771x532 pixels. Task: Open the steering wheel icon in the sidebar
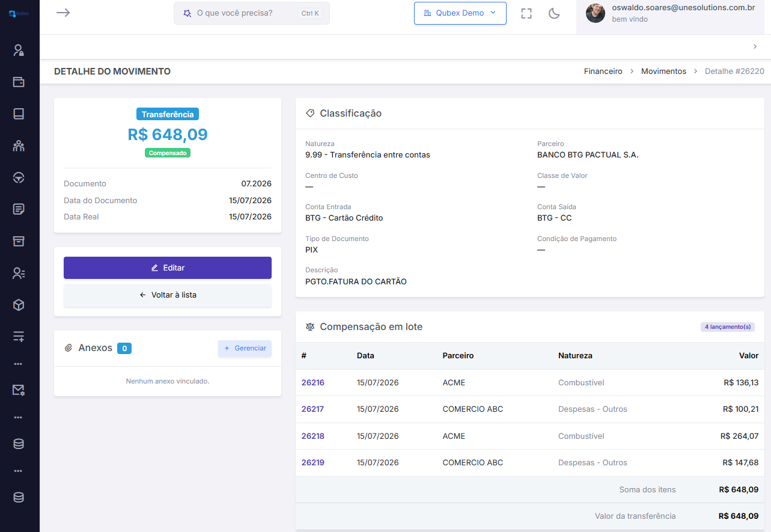(19, 177)
